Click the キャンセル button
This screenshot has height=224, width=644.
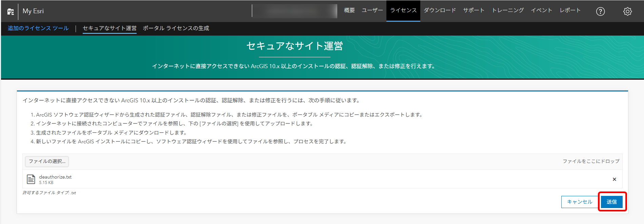[580, 202]
